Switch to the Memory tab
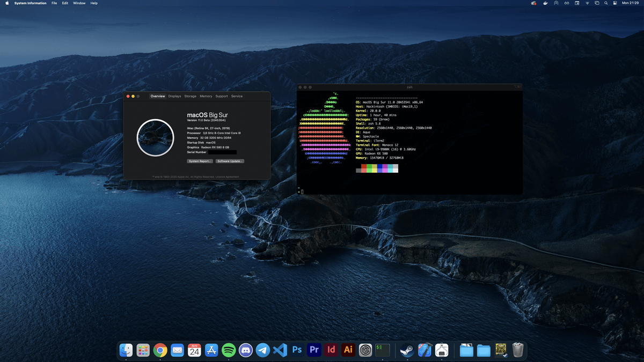 tap(206, 97)
